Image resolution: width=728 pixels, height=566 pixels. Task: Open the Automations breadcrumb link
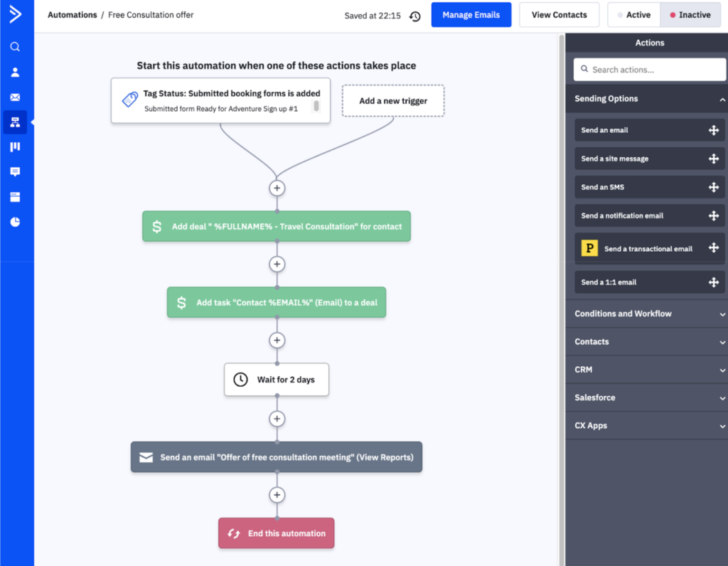(72, 14)
